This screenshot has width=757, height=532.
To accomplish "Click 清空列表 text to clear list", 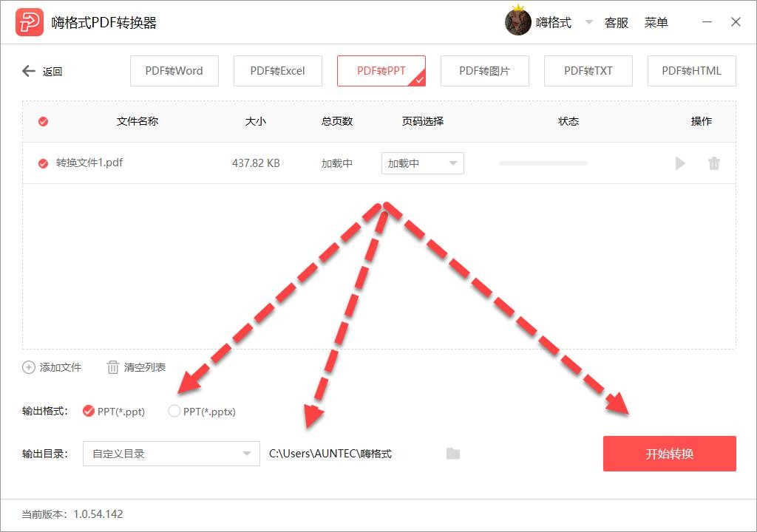I will click(145, 367).
